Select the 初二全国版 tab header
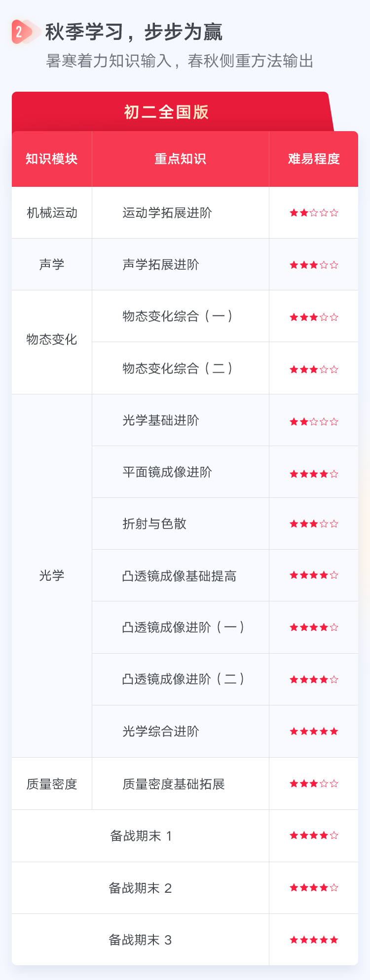The image size is (370, 980). [x=166, y=112]
